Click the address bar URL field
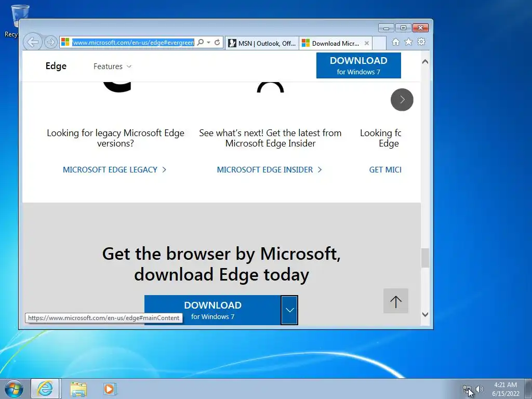The image size is (532, 399). [134, 43]
